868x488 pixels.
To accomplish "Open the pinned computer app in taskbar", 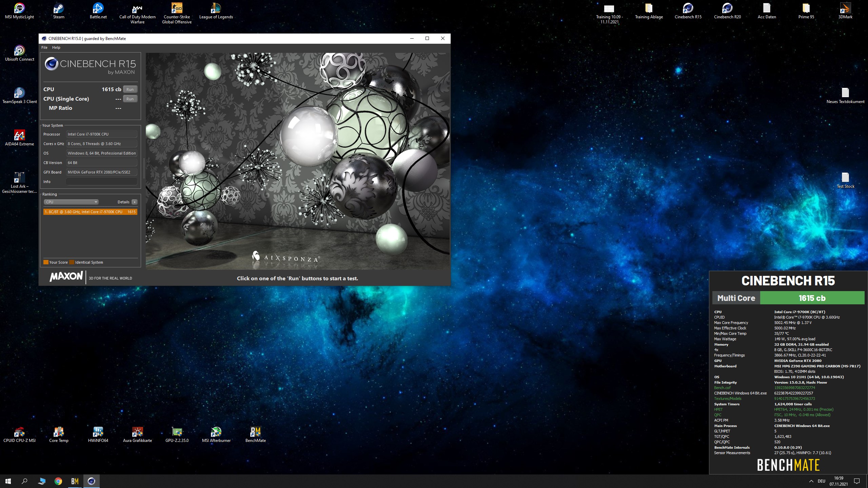I will coord(42,481).
